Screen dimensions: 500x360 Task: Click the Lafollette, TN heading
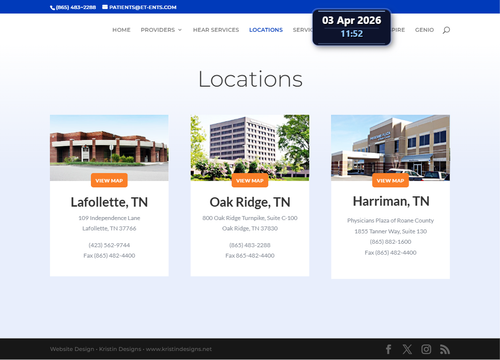pyautogui.click(x=109, y=202)
